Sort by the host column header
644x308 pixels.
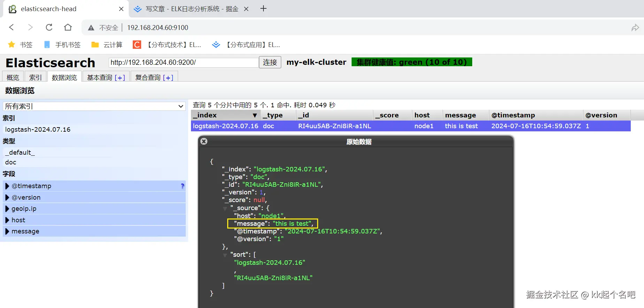click(x=427, y=115)
